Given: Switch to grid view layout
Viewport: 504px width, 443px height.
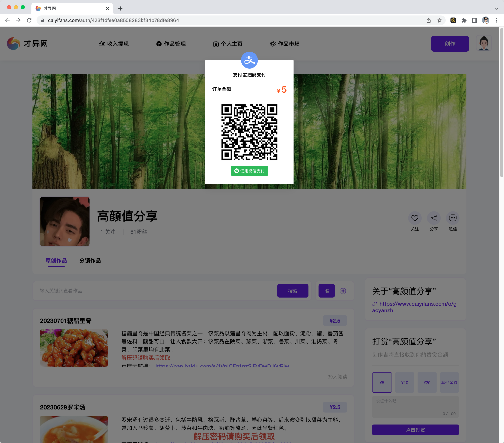Looking at the screenshot, I should (343, 291).
